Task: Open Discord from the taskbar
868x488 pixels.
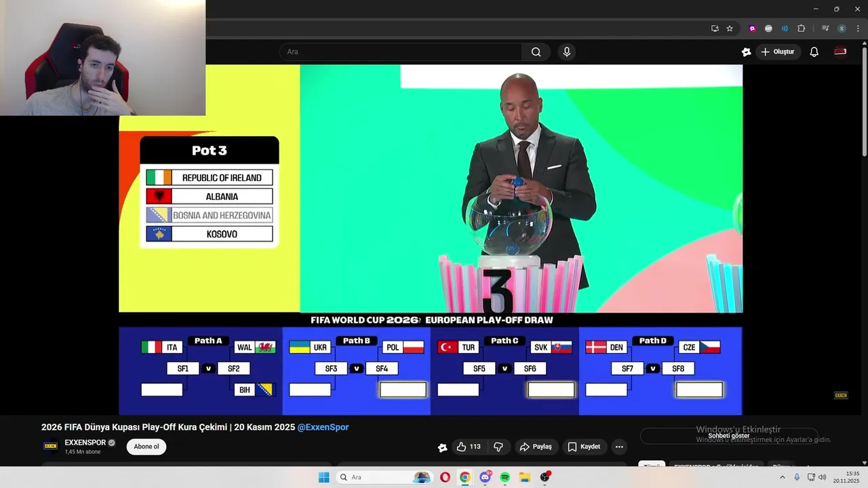Action: (x=486, y=477)
